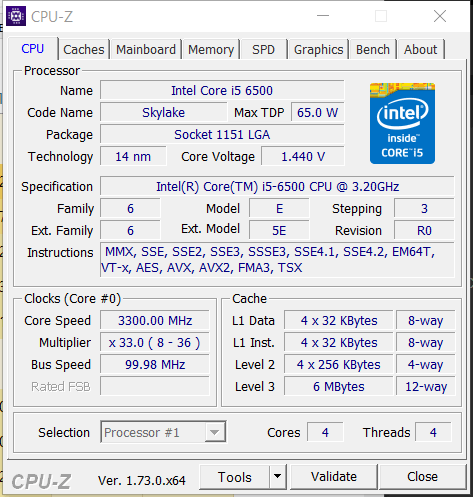This screenshot has height=497, width=473.
Task: Click the Ext. Family value 6
Action: pos(130,230)
